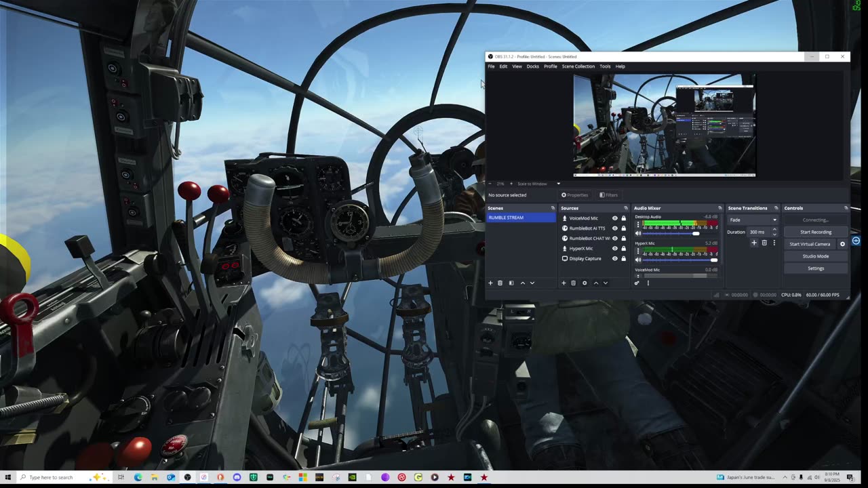
Task: Click 300 ms duration field
Action: [x=759, y=232]
